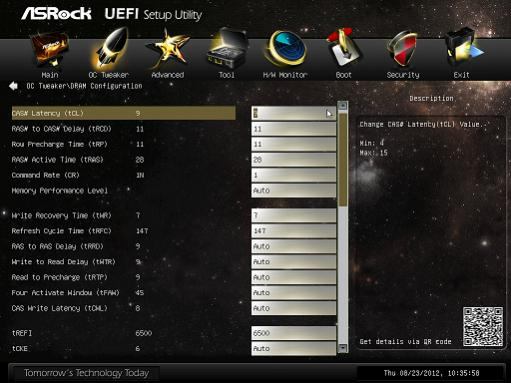Click the Description panel heading
Screen dimensions: 511x383
[431, 99]
